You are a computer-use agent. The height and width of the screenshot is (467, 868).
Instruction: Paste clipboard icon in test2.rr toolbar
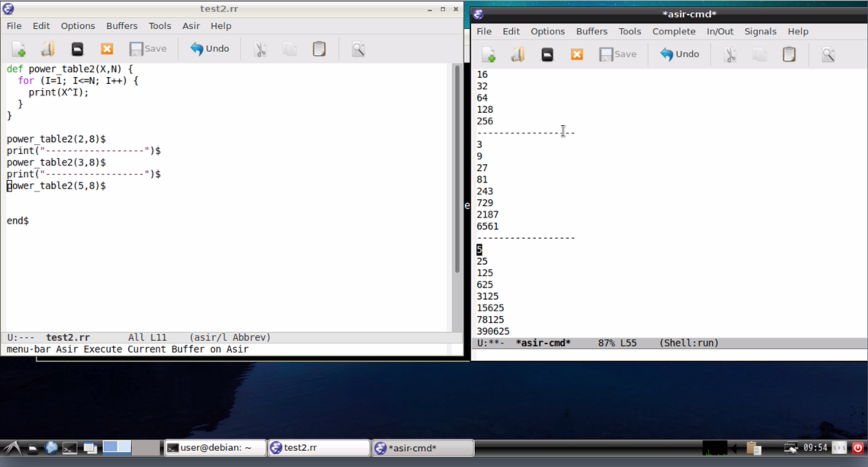(x=319, y=49)
